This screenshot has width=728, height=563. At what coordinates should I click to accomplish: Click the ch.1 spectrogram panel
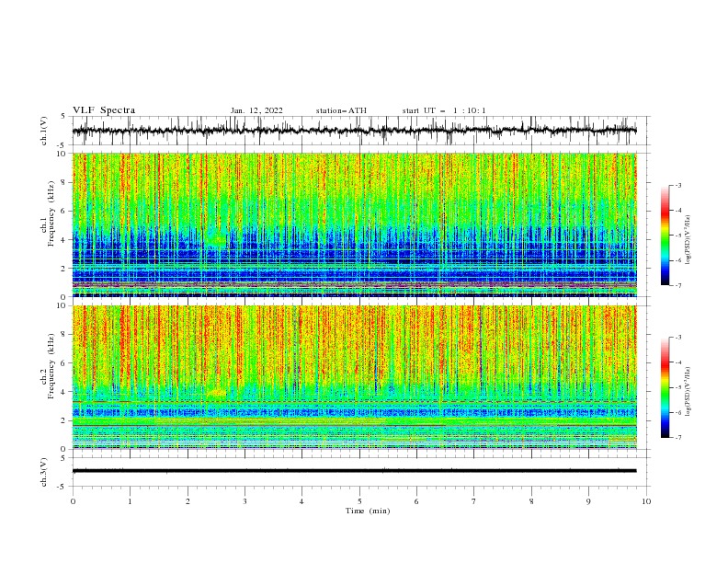pyautogui.click(x=354, y=224)
